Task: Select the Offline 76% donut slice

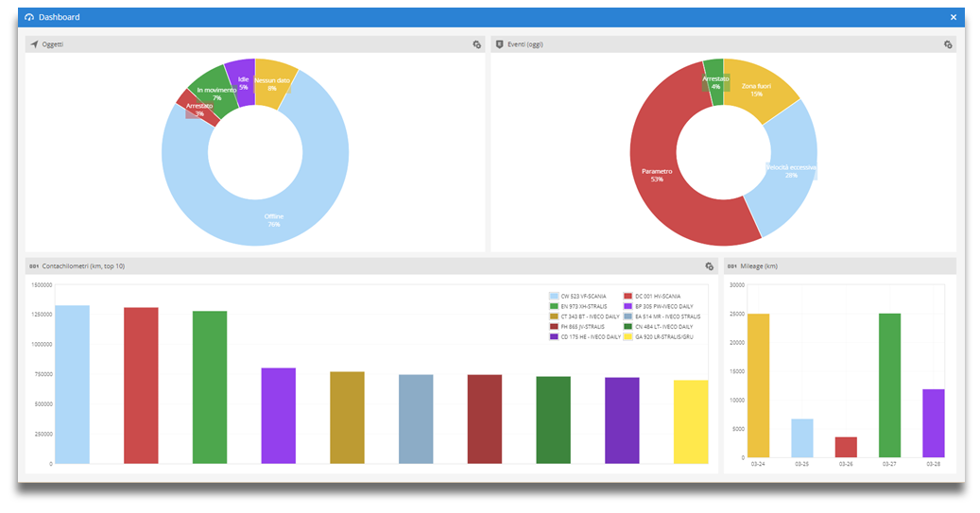Action: 273,220
